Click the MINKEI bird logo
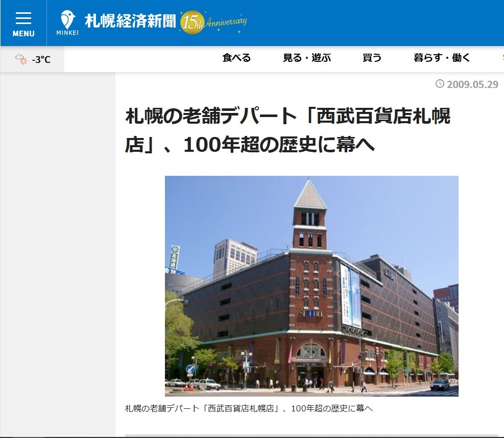The image size is (504, 438). 67,22
